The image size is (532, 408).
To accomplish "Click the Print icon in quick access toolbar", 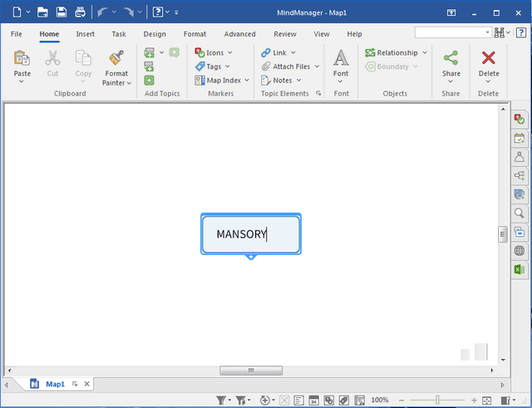I will point(80,12).
